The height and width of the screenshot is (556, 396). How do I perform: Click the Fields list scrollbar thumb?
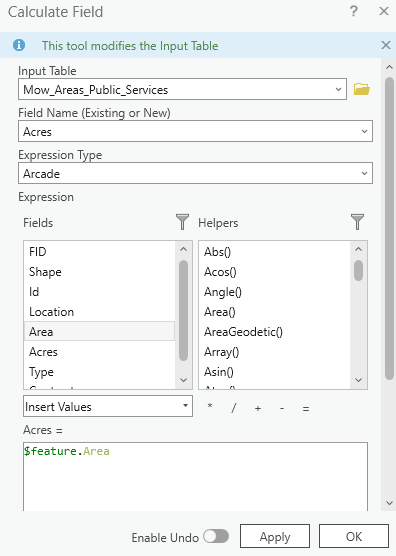click(x=183, y=311)
